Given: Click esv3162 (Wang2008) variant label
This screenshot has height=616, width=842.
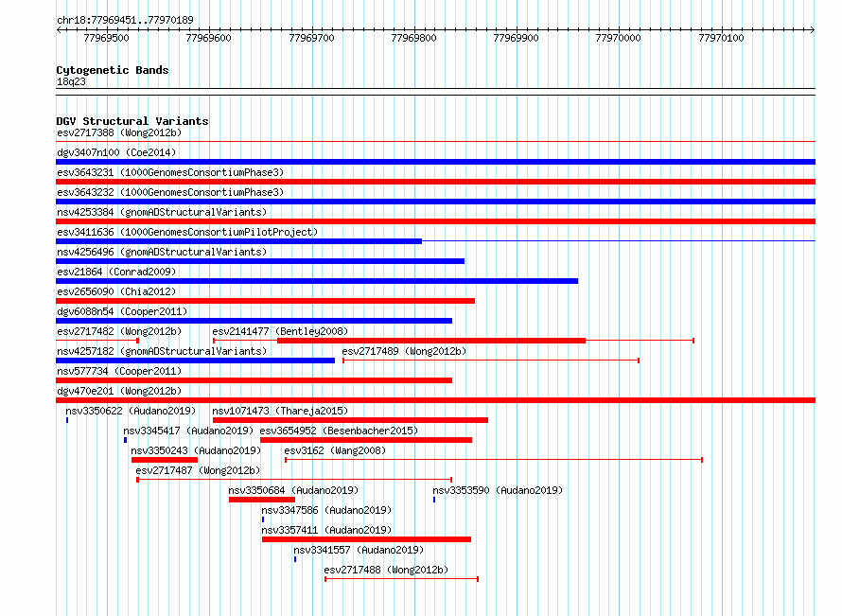Looking at the screenshot, I should click(335, 450).
